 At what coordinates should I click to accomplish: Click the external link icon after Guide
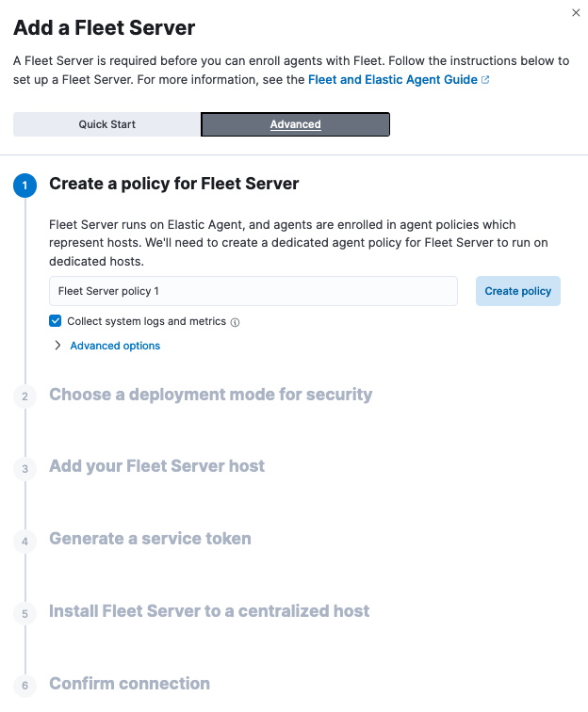485,80
